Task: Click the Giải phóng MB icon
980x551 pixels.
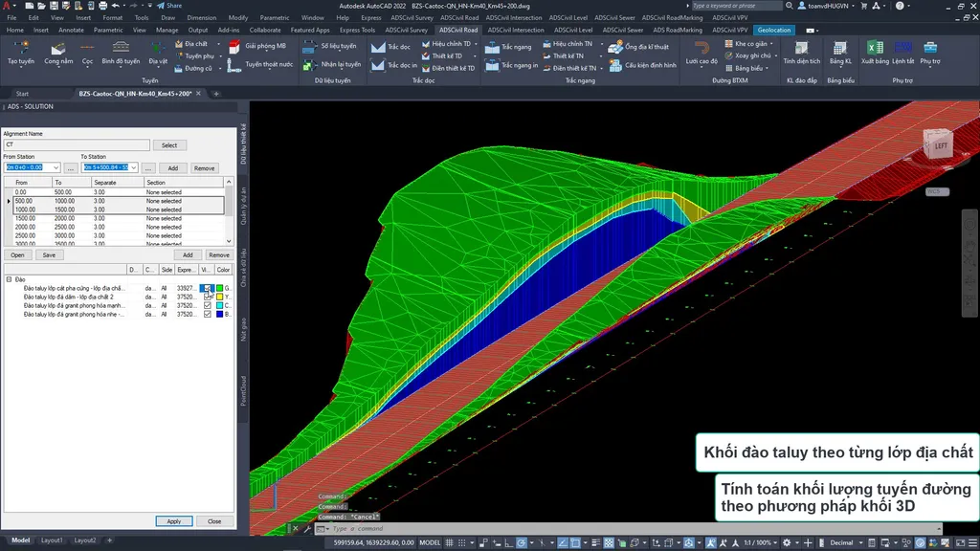Action: (x=234, y=46)
